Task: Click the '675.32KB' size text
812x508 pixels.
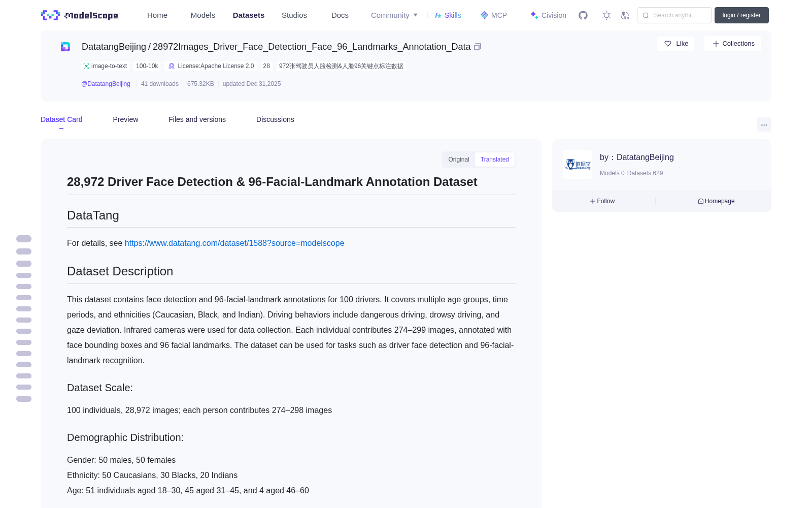Action: (200, 84)
